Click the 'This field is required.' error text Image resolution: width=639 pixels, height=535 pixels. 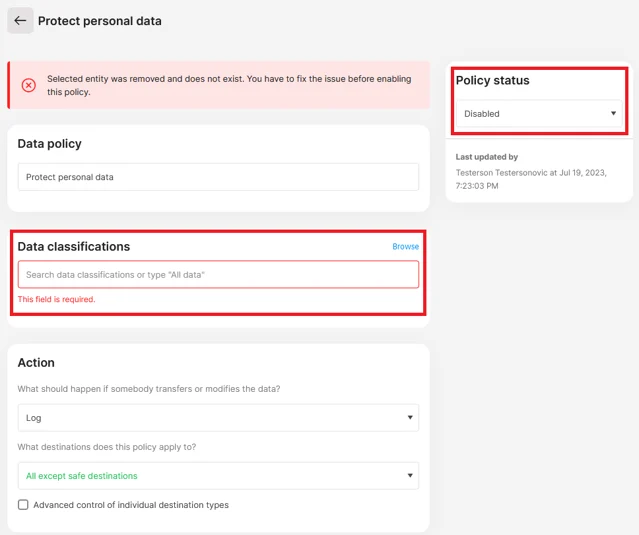57,299
